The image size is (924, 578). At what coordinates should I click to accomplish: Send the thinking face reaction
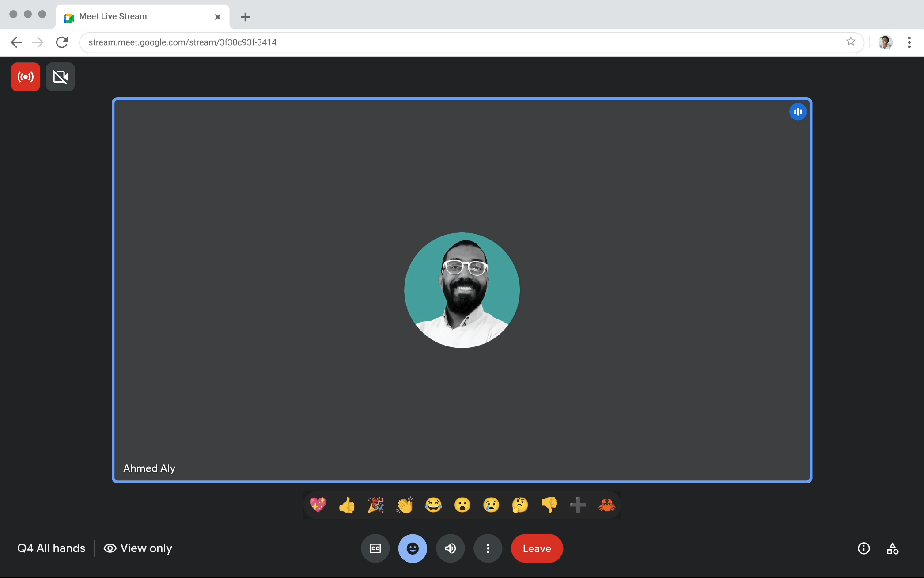tap(520, 505)
